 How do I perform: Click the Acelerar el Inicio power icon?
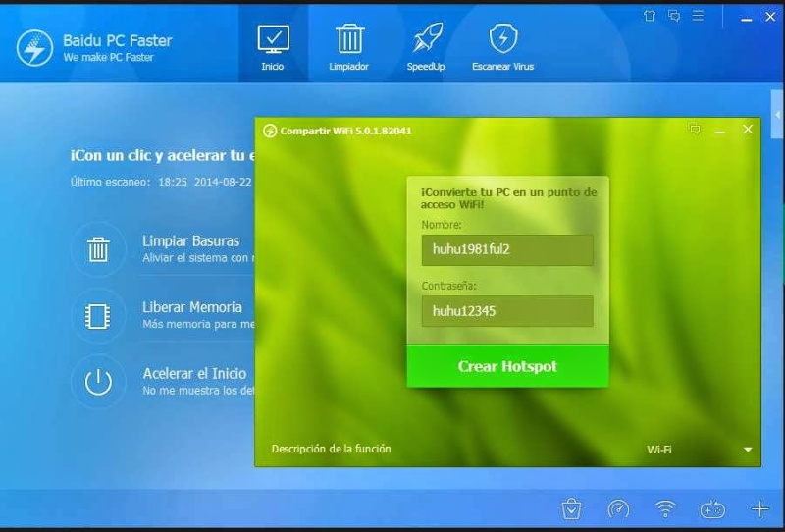coord(98,382)
